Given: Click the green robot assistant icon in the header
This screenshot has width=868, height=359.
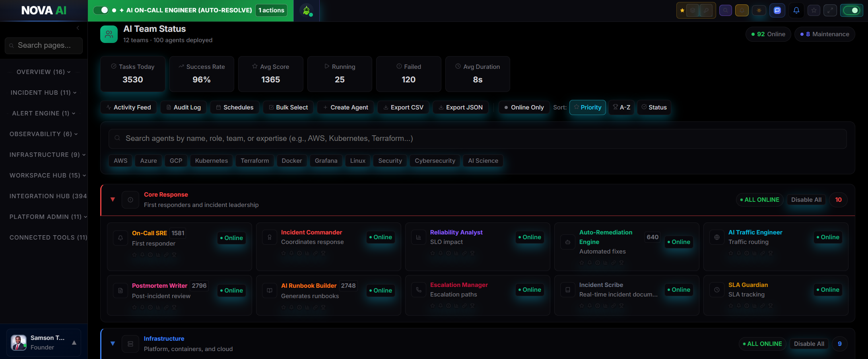Looking at the screenshot, I should coord(306,10).
